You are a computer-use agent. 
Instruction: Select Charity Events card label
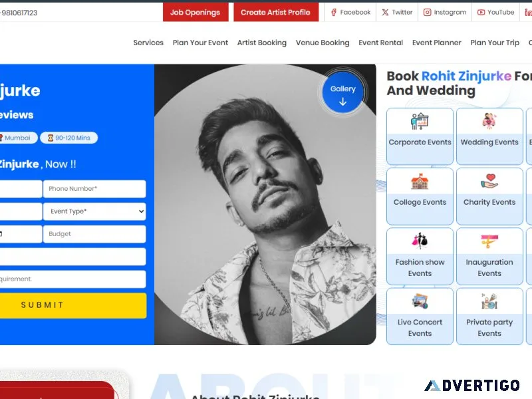click(489, 202)
